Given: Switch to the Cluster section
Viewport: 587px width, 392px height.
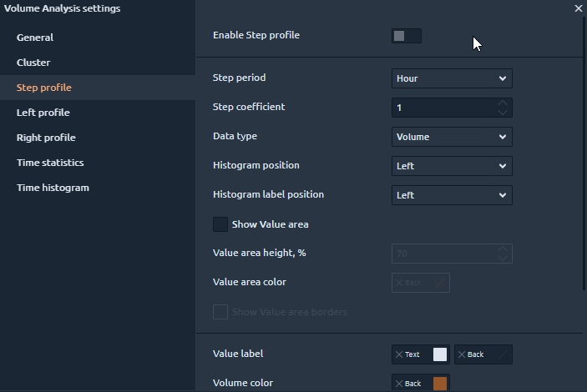Looking at the screenshot, I should 33,63.
